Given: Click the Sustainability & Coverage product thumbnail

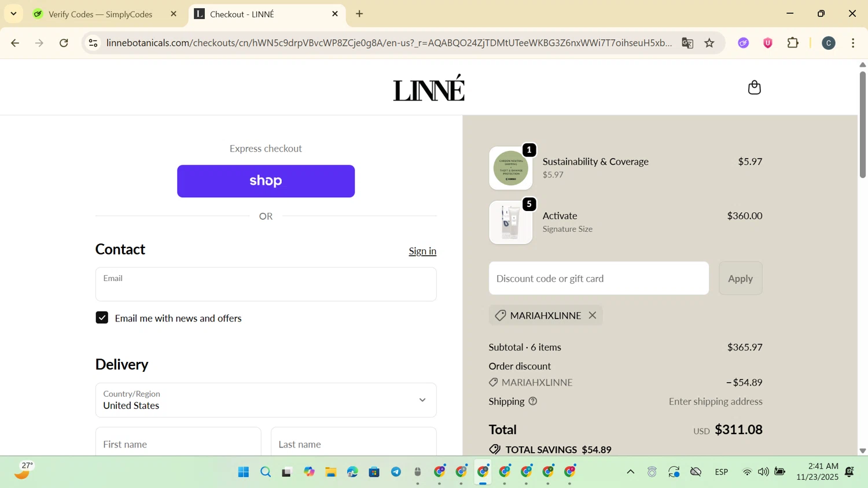Looking at the screenshot, I should pos(510,168).
